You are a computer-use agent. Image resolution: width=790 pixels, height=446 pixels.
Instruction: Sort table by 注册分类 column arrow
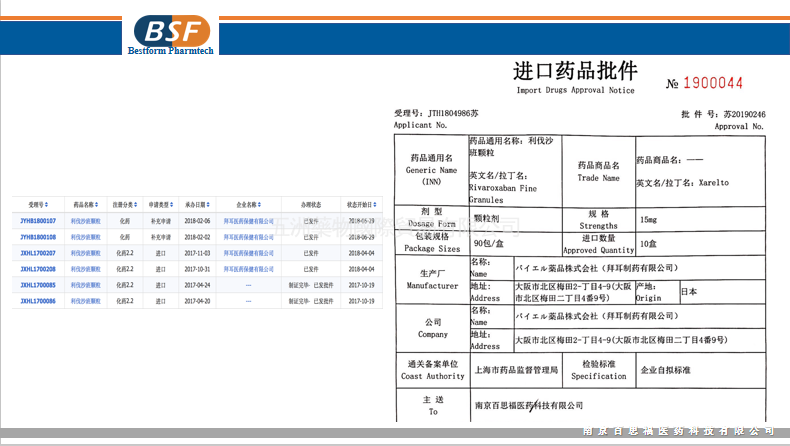pos(136,205)
